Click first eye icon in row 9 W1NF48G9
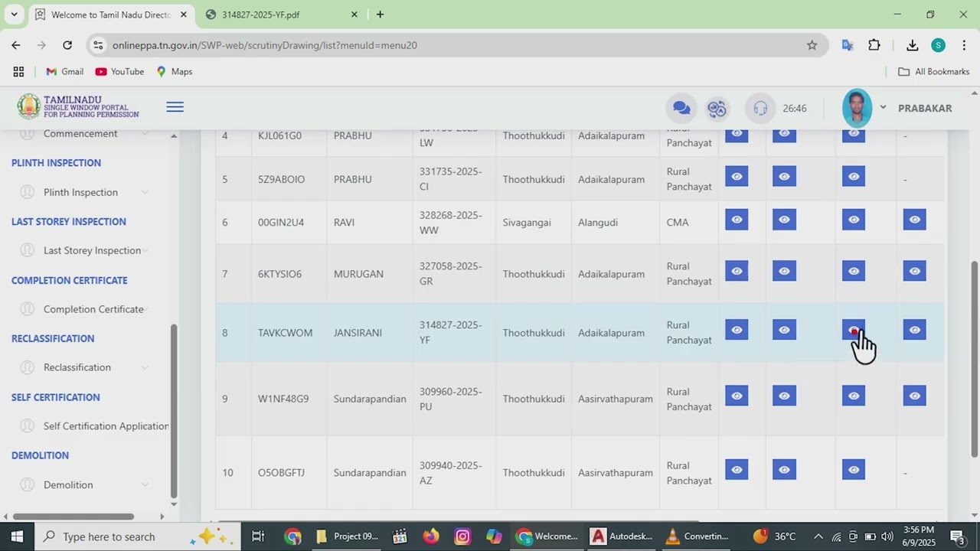 click(x=737, y=396)
